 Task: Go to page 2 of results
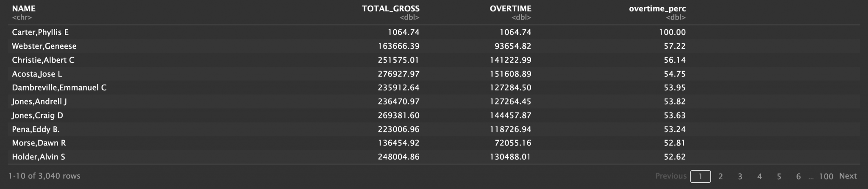[x=720, y=176]
